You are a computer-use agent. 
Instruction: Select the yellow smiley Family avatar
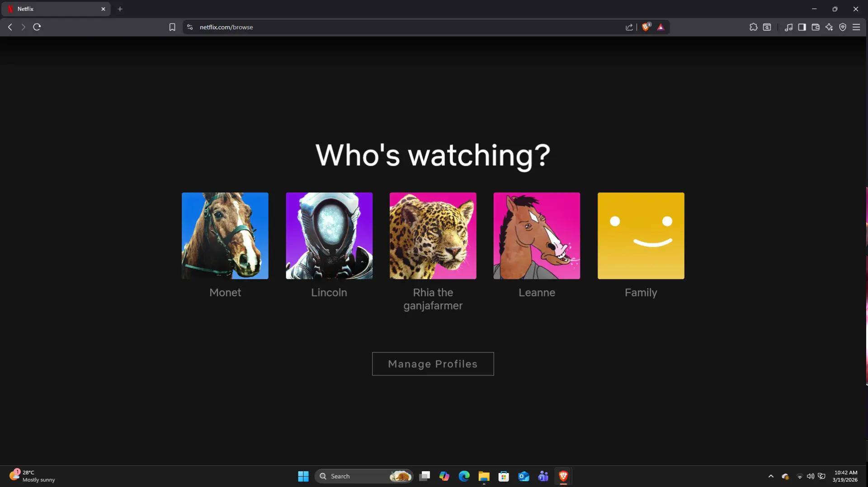coord(641,236)
